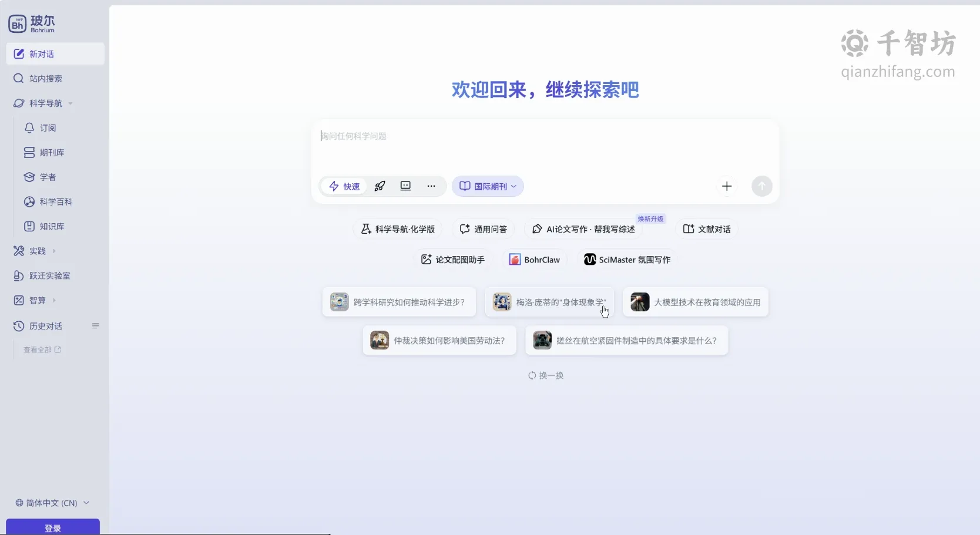Image resolution: width=980 pixels, height=535 pixels.
Task: Click the 历史对话 clock icon
Action: [x=19, y=327]
